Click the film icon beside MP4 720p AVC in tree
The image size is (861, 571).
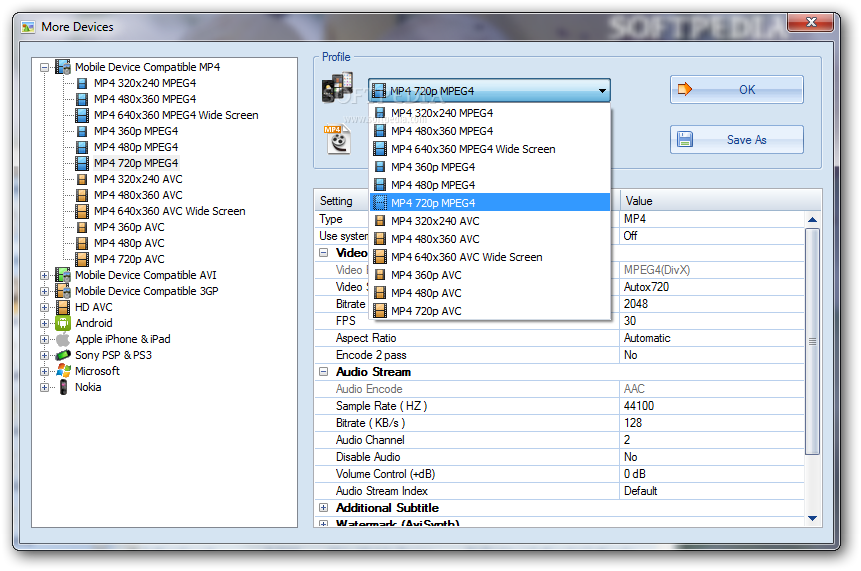(x=82, y=259)
